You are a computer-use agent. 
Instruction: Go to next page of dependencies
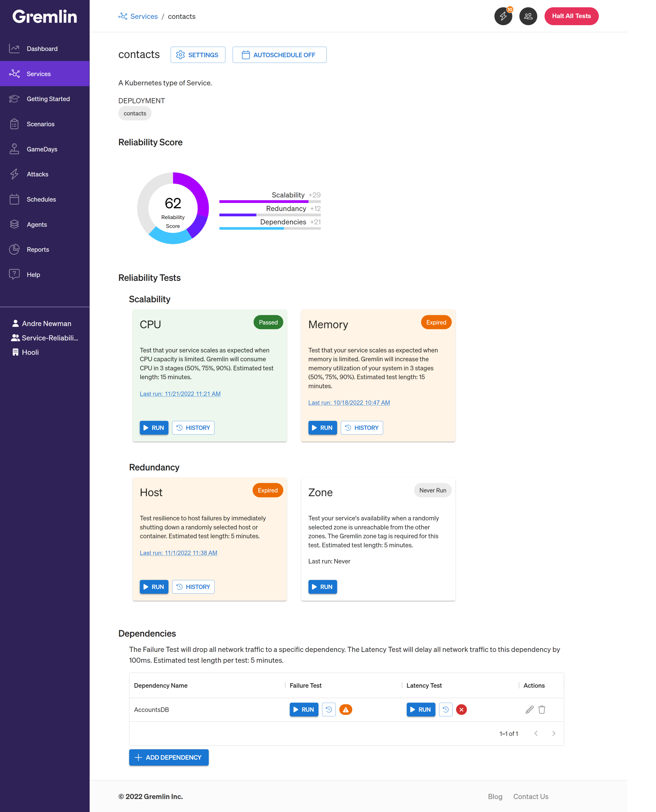554,733
